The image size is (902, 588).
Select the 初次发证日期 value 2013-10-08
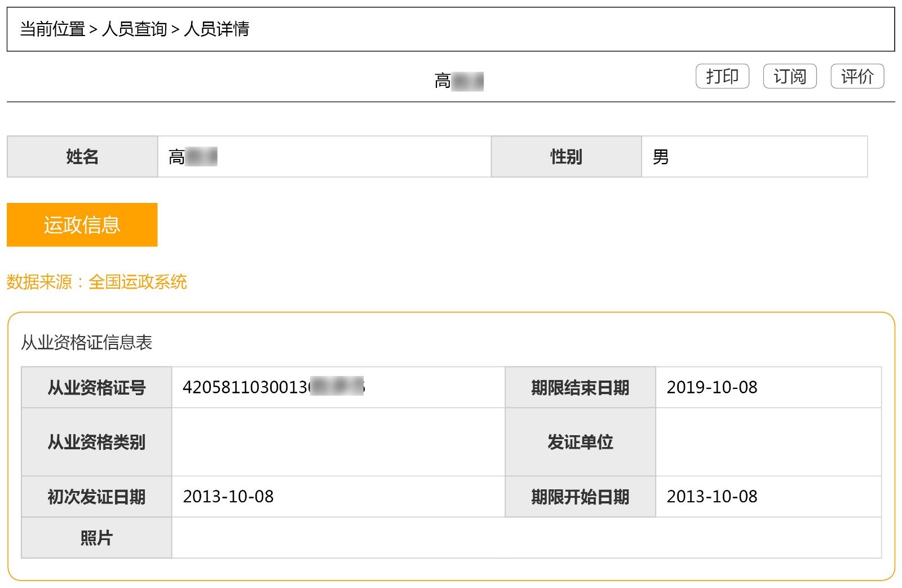(x=228, y=497)
